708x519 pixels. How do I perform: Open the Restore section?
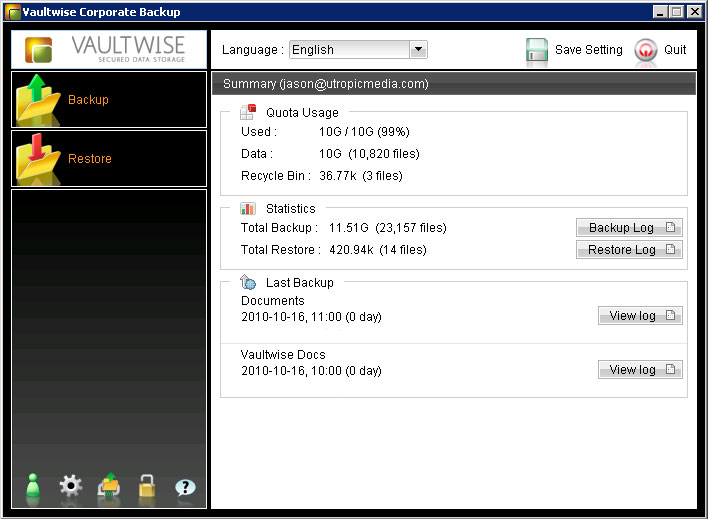109,159
